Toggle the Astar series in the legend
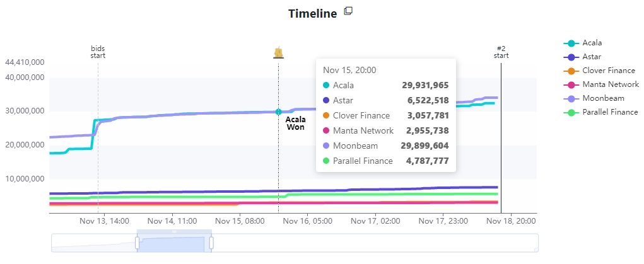Viewport: 644px width, 264px height. pos(592,57)
